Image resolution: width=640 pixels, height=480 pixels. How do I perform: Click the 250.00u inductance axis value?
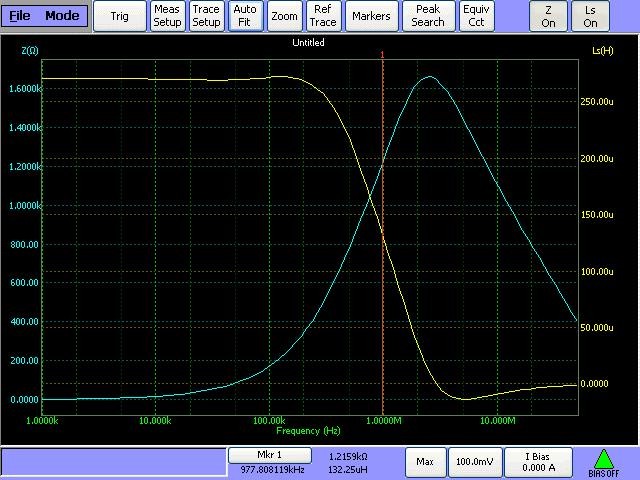click(597, 102)
